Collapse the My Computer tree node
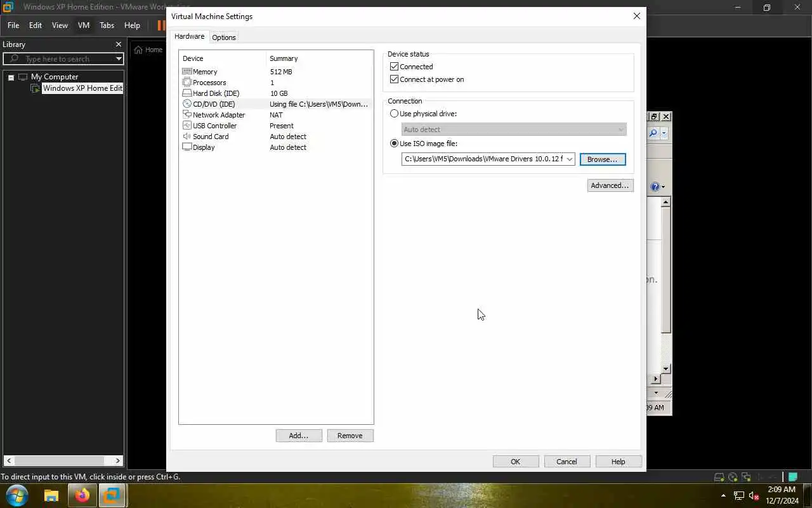This screenshot has width=812, height=508. click(11, 77)
